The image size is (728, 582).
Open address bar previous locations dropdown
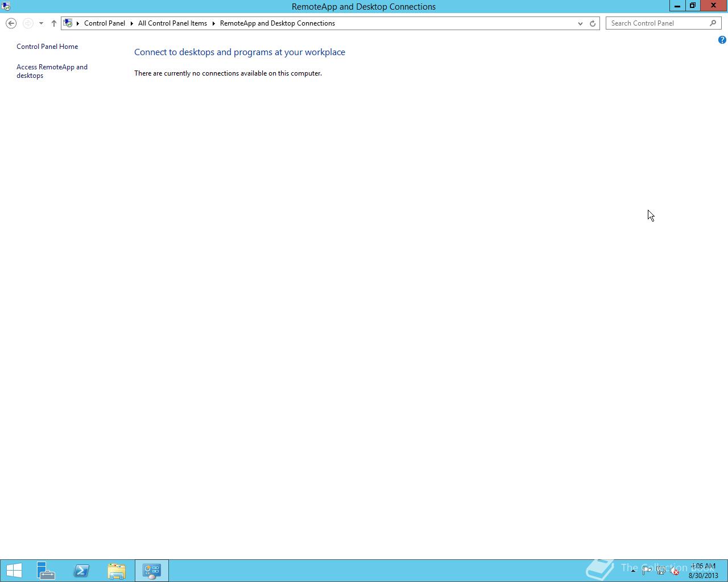[x=580, y=23]
